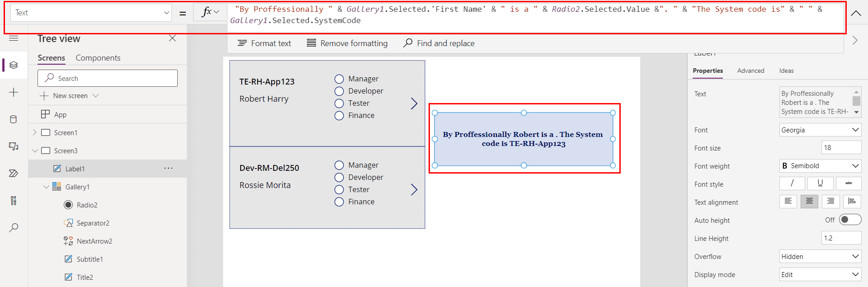Select Developer radio for Robert Harry
Image resolution: width=868 pixels, height=287 pixels.
click(x=339, y=91)
